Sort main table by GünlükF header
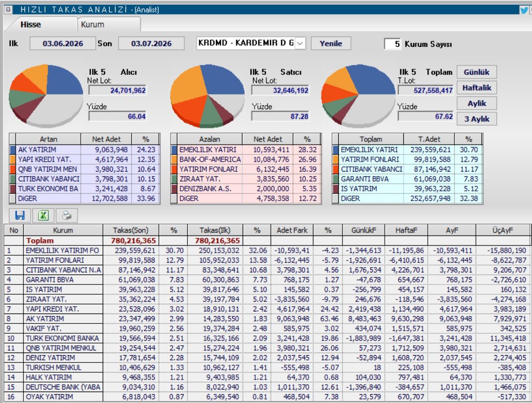The height and width of the screenshot is (403, 532). click(x=363, y=230)
